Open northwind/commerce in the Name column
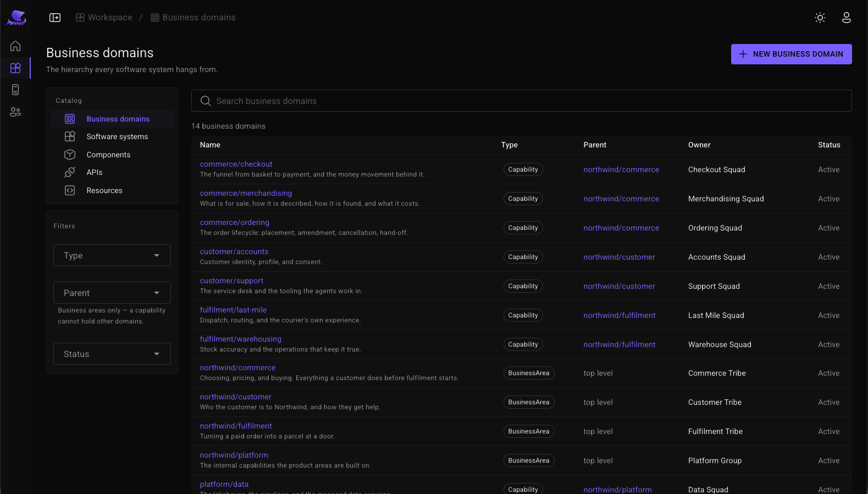Viewport: 868px width, 494px height. click(x=237, y=367)
